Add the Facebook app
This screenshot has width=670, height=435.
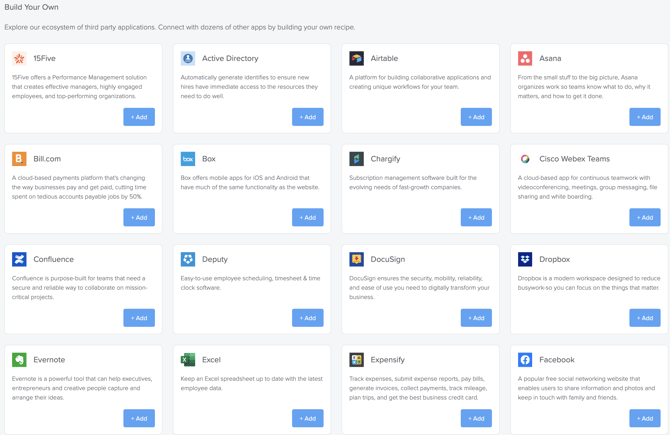coord(645,418)
